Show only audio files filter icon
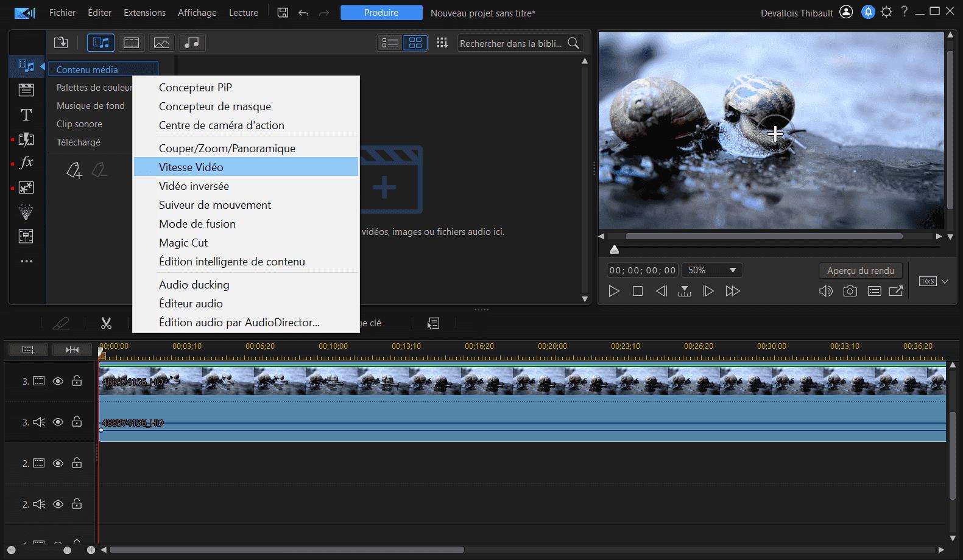 [192, 43]
